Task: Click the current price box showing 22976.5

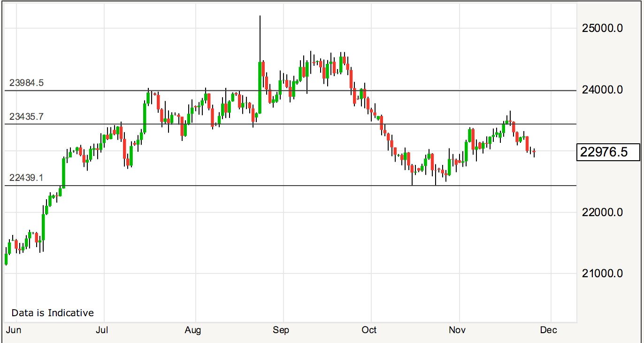Action: [x=610, y=152]
